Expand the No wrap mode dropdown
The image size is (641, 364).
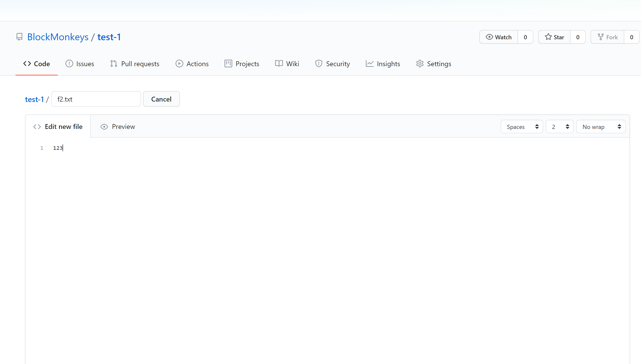(x=601, y=127)
